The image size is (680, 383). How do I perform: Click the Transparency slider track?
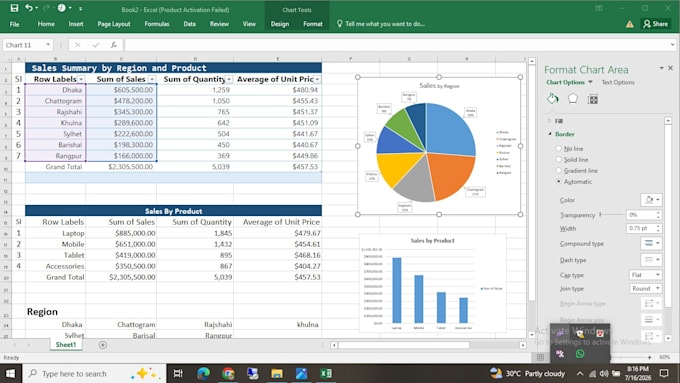pyautogui.click(x=612, y=214)
